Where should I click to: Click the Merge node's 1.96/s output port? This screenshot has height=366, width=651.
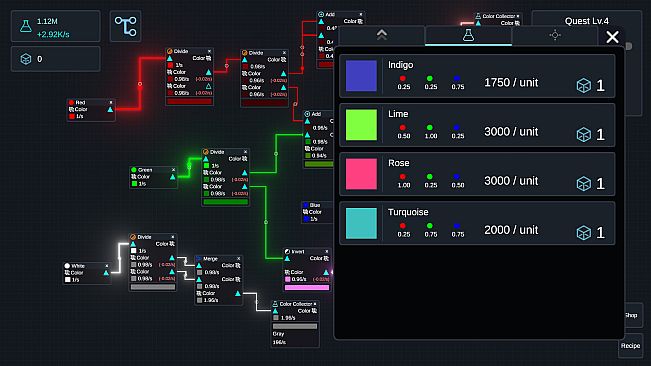click(237, 293)
